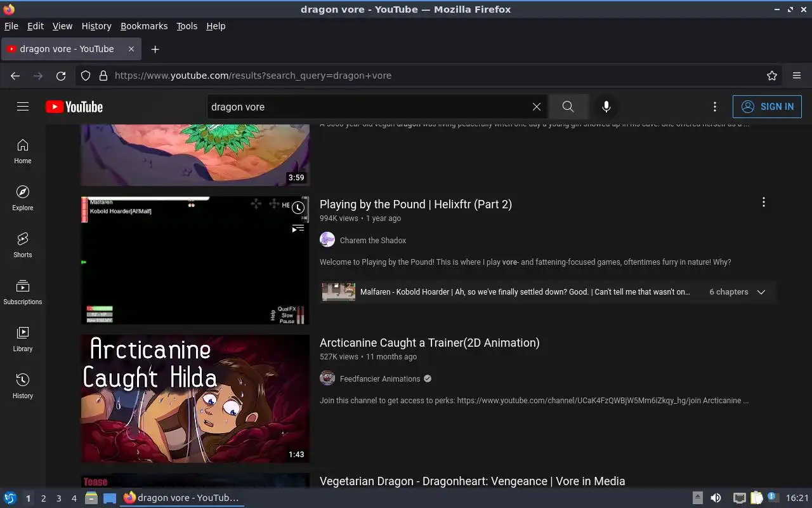Open the File menu
This screenshot has height=508, width=812.
(11, 26)
